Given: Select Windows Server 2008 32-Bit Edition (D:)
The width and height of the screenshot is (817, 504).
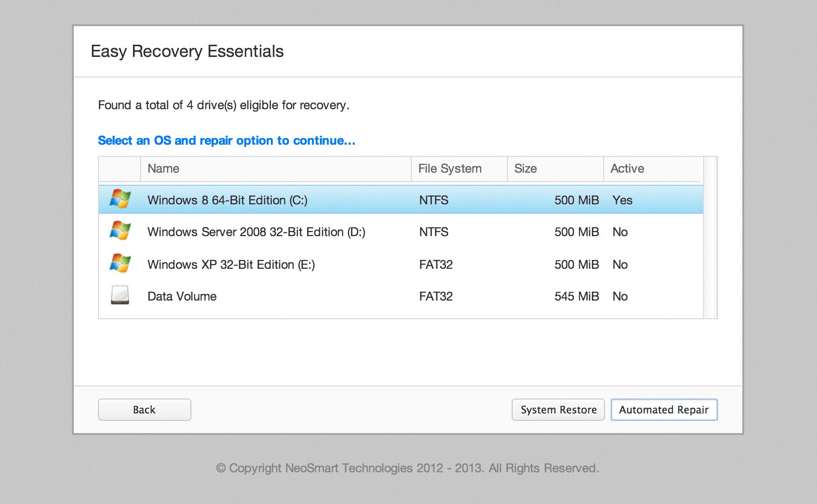Looking at the screenshot, I should pyautogui.click(x=256, y=232).
